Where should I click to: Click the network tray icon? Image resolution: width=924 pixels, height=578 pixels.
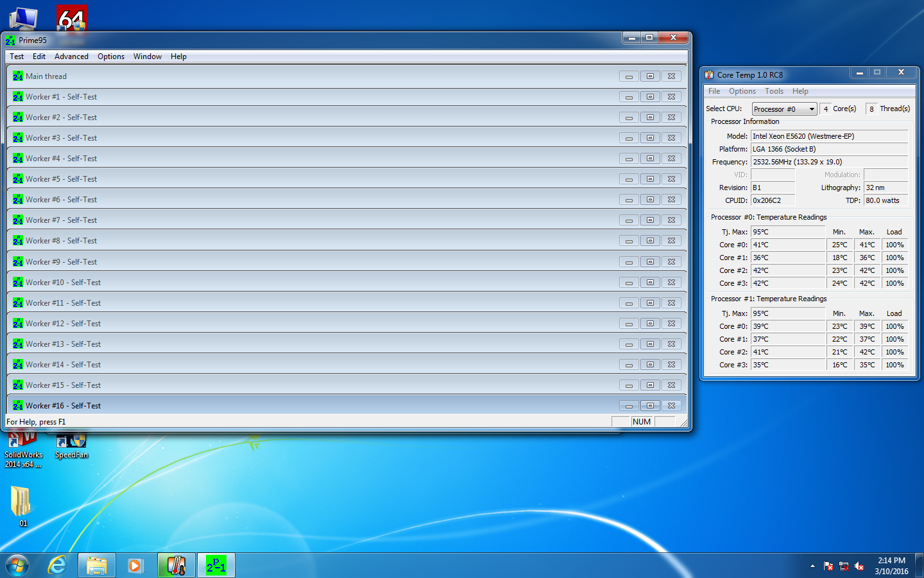point(844,566)
